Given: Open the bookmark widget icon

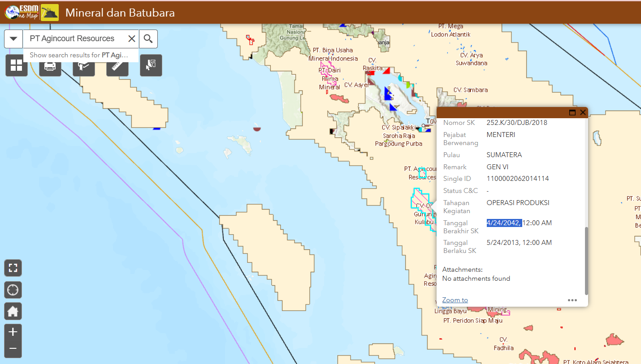Looking at the screenshot, I should [83, 66].
